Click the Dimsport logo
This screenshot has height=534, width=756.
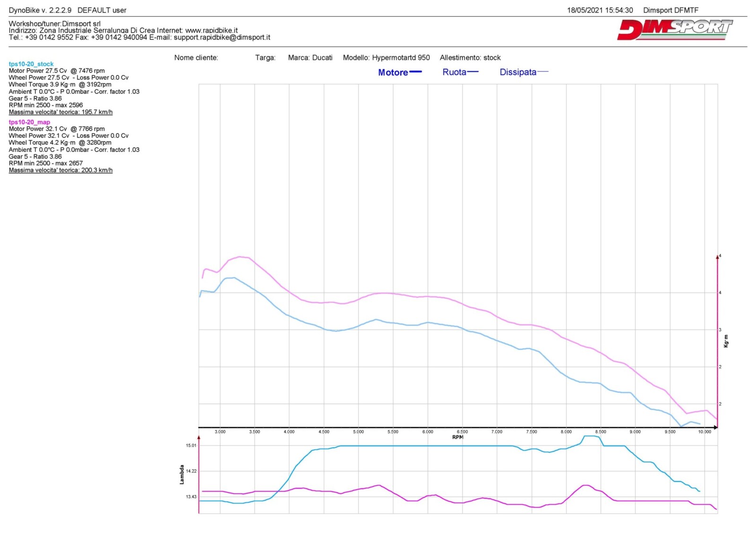(674, 30)
